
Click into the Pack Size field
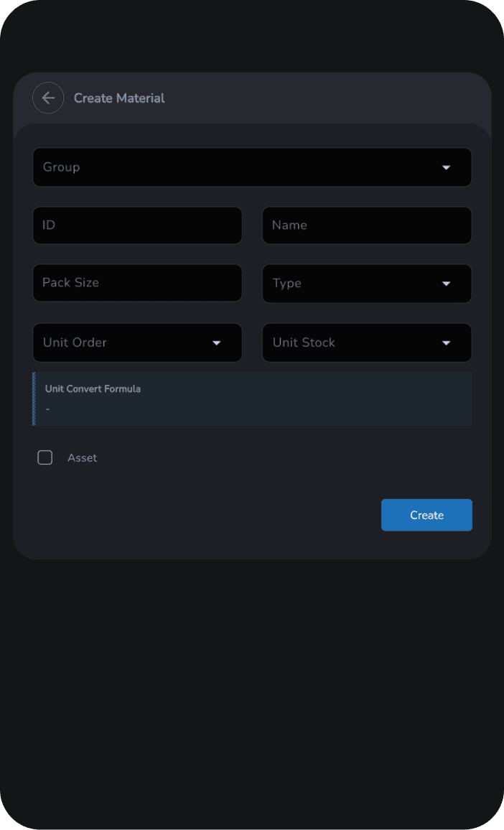tap(137, 283)
